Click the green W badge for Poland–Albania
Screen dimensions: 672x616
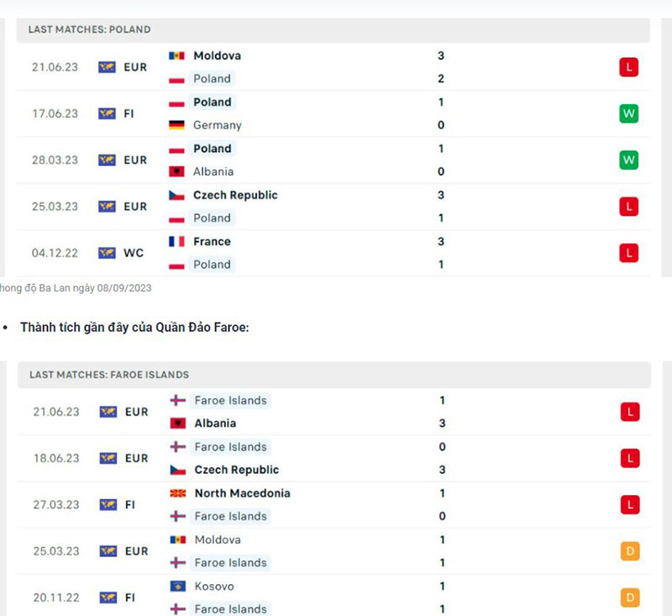point(628,160)
